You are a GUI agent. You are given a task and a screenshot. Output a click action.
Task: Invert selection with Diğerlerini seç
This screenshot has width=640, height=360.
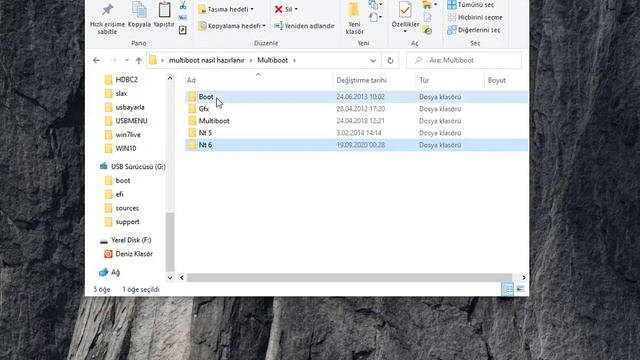pos(474,30)
